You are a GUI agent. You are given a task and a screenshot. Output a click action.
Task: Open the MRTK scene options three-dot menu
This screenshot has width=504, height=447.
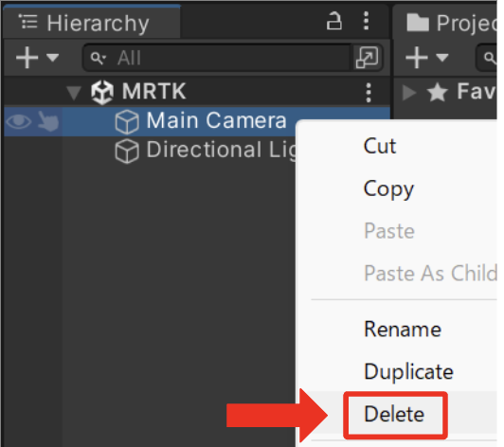click(369, 93)
